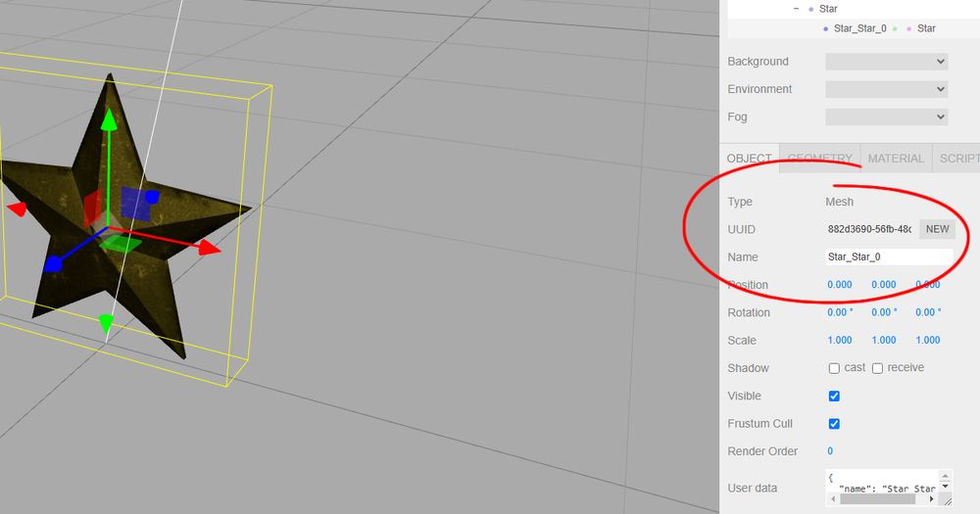
Task: Open the Background dropdown
Action: 886,62
